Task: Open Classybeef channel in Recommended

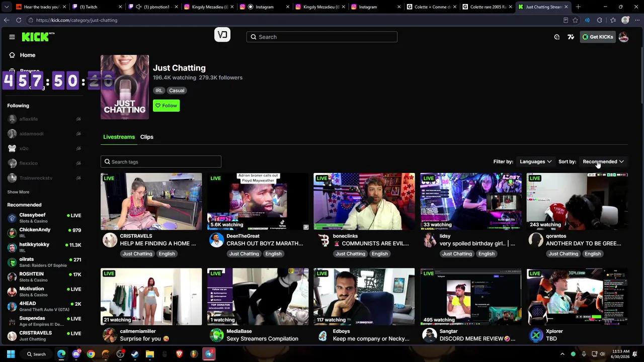Action: click(x=44, y=218)
